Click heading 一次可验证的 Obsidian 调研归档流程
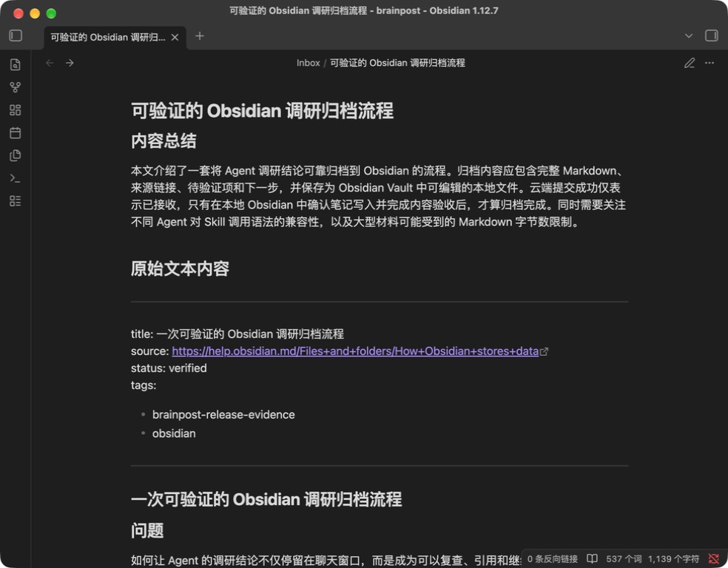728x568 pixels. (266, 499)
